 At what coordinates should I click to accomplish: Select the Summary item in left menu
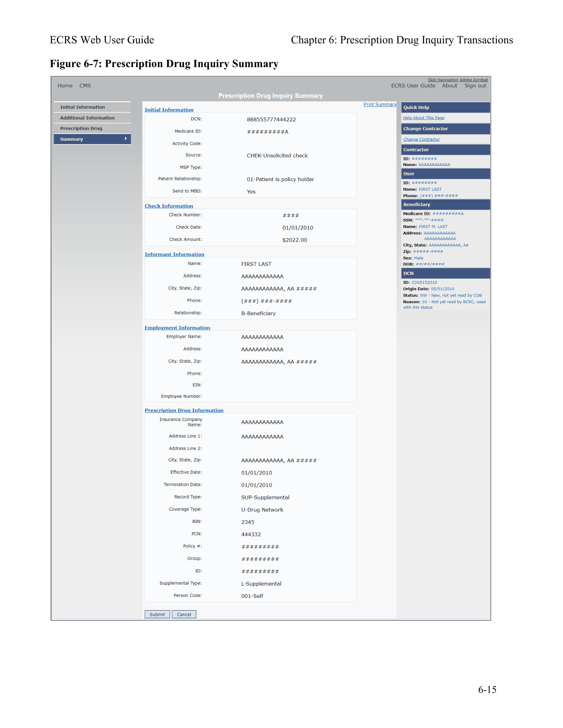(x=92, y=139)
